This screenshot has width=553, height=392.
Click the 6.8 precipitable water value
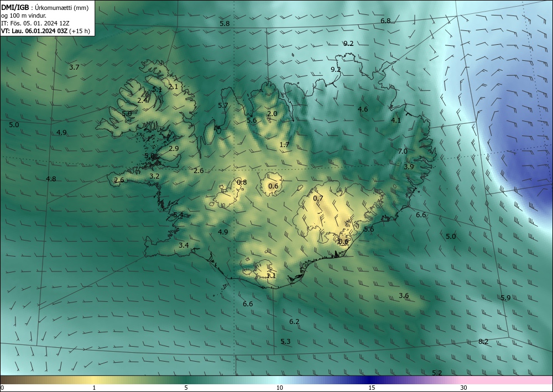coord(385,21)
